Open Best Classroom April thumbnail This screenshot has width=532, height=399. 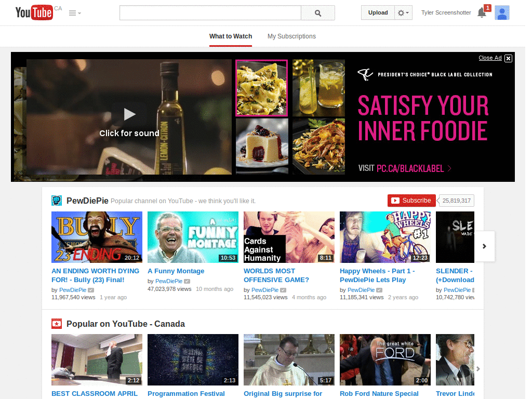[97, 360]
